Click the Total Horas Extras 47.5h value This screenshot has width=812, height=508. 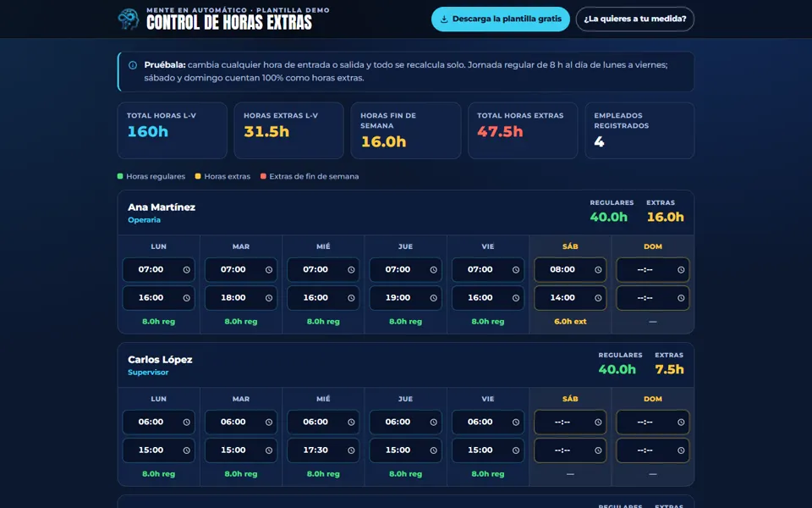[x=500, y=132]
